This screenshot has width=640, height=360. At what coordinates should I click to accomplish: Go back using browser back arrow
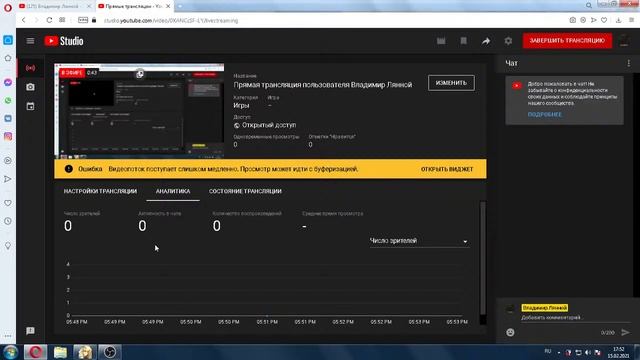pos(24,20)
